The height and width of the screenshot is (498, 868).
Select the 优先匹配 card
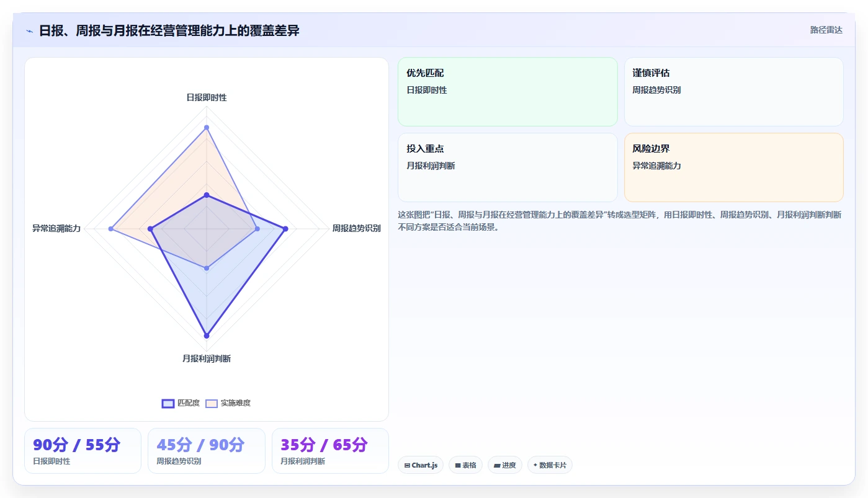pos(508,92)
